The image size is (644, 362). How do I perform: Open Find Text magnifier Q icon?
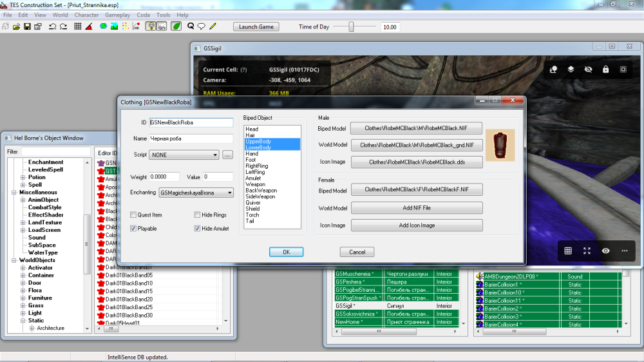click(x=191, y=26)
